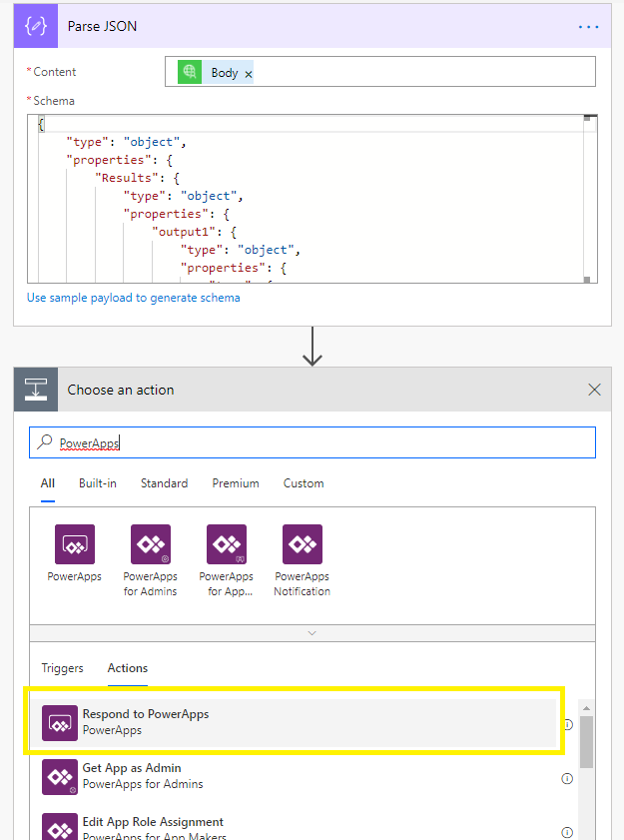Screen dimensions: 624x840
Task: Open the Parse JSON ellipsis menu
Action: (x=589, y=26)
